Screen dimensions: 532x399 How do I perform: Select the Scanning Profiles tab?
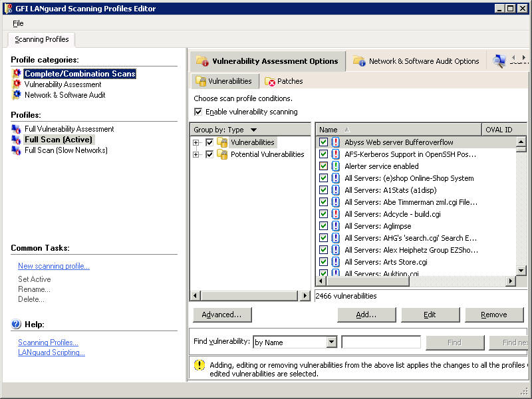(x=41, y=39)
